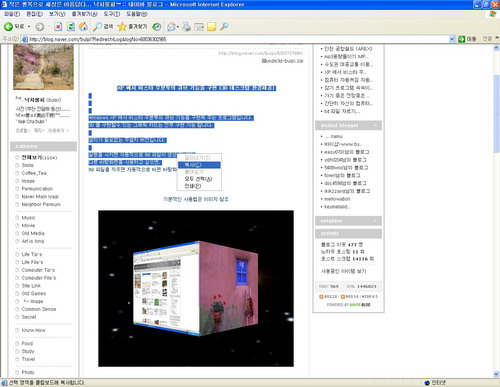Click the yellow note icon in toolbar

[211, 27]
